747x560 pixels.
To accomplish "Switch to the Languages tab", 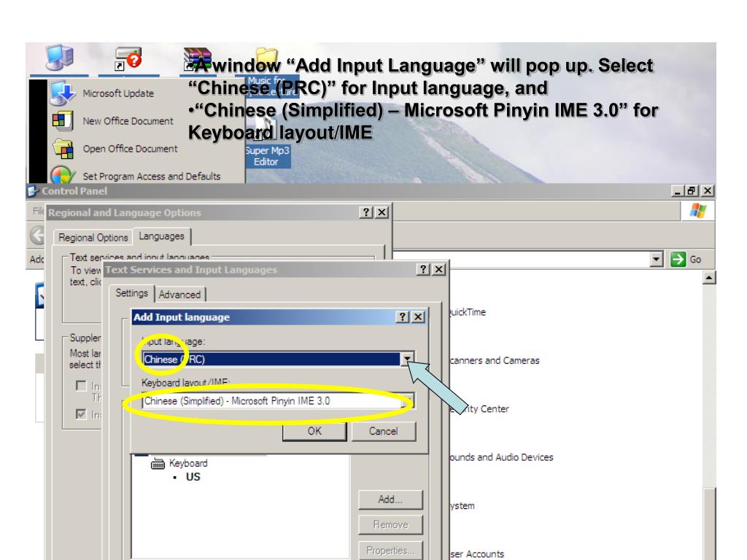I will coord(161,236).
